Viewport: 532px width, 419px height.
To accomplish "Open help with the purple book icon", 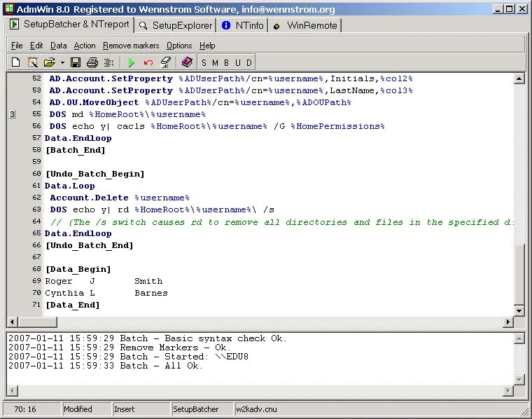I will [187, 62].
